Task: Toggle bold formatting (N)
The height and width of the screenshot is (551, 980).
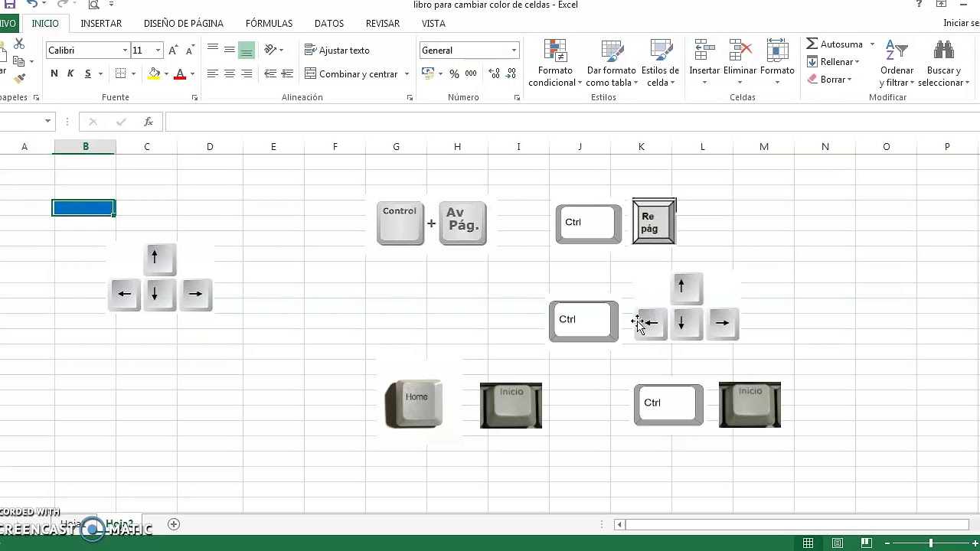Action: pyautogui.click(x=54, y=73)
